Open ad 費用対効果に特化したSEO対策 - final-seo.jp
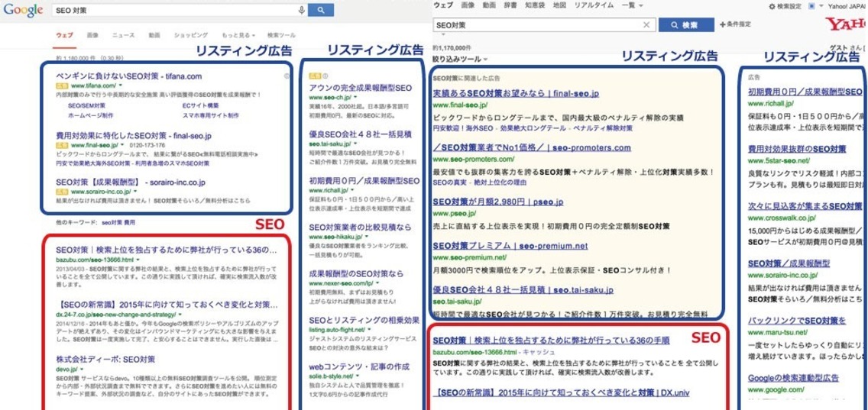 pos(134,135)
